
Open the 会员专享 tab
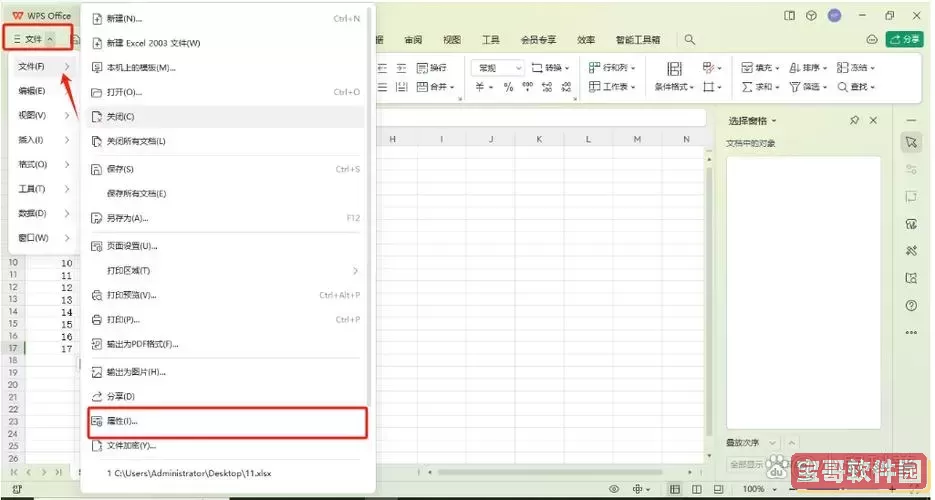coord(538,40)
